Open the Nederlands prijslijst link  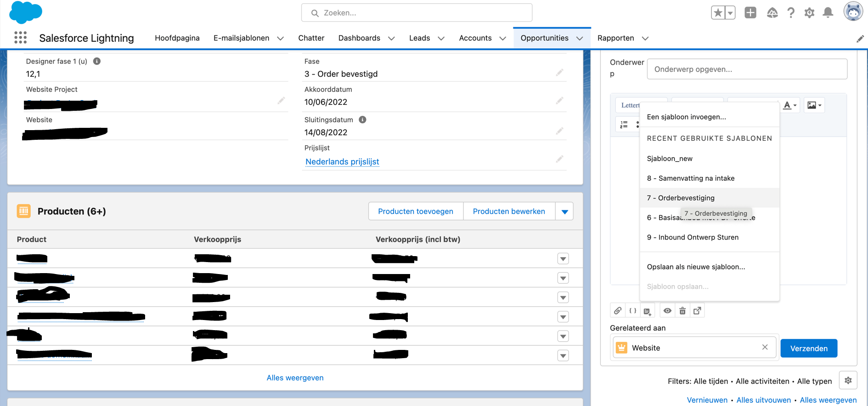(342, 162)
